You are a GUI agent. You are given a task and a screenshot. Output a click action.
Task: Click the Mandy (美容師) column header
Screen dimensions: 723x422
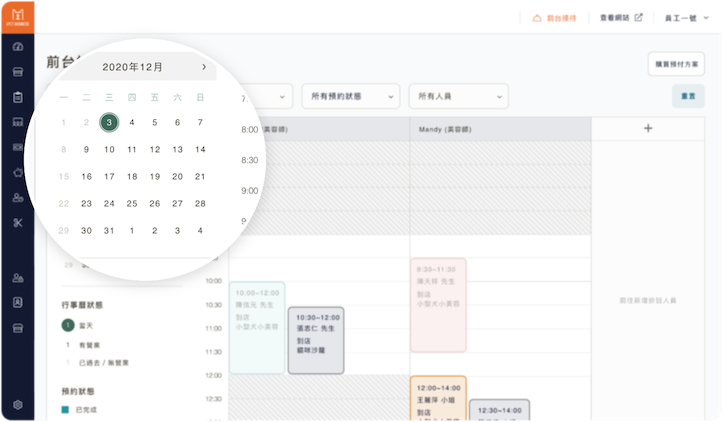click(x=501, y=129)
